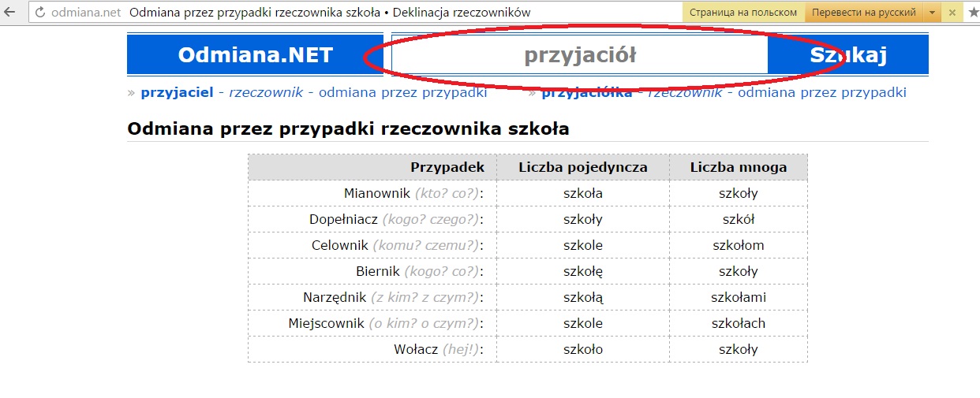Click the heading 'Odmiana przez przypadki rzeczownika szkoła'
The width and height of the screenshot is (980, 398).
click(x=348, y=128)
